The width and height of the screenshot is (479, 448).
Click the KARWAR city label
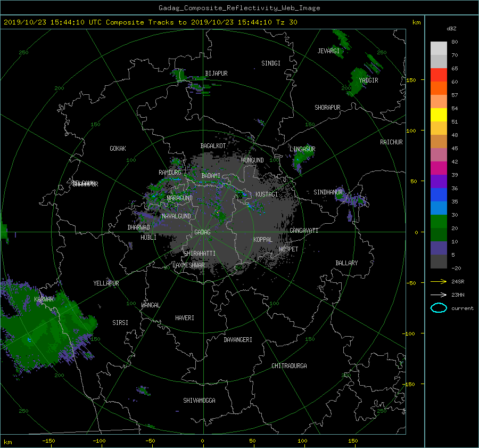pyautogui.click(x=44, y=299)
